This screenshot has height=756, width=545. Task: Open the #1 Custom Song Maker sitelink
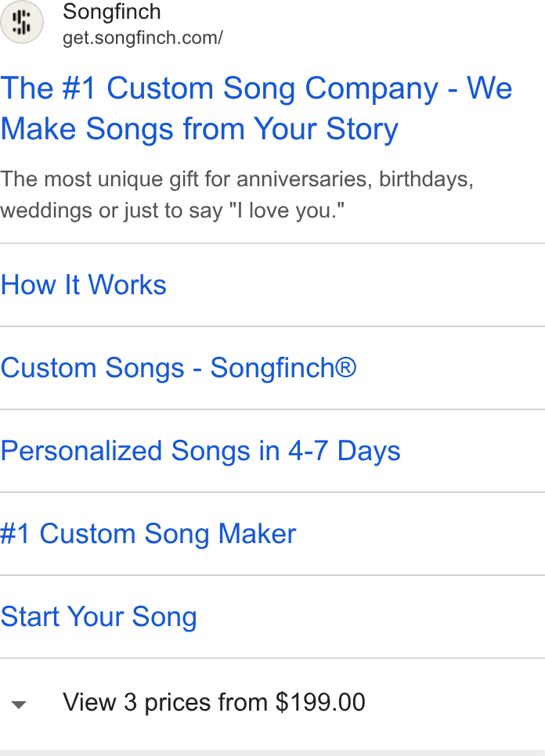coord(148,535)
